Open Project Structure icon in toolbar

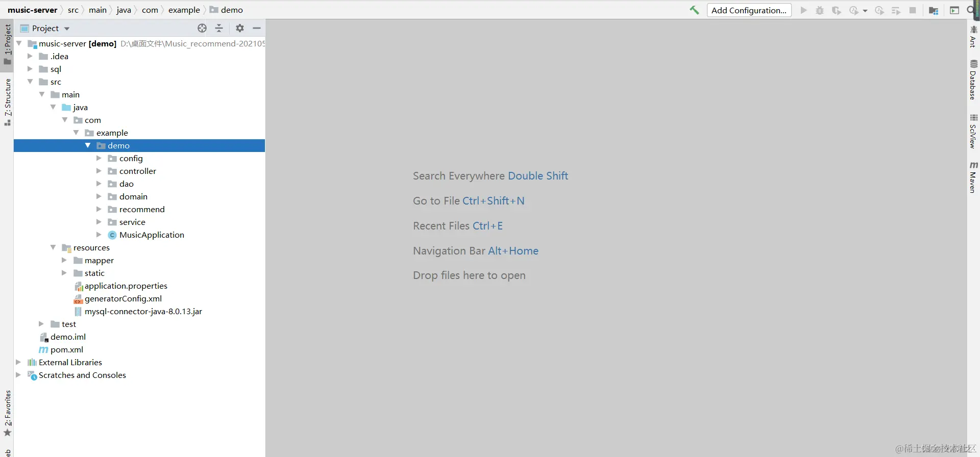[934, 10]
